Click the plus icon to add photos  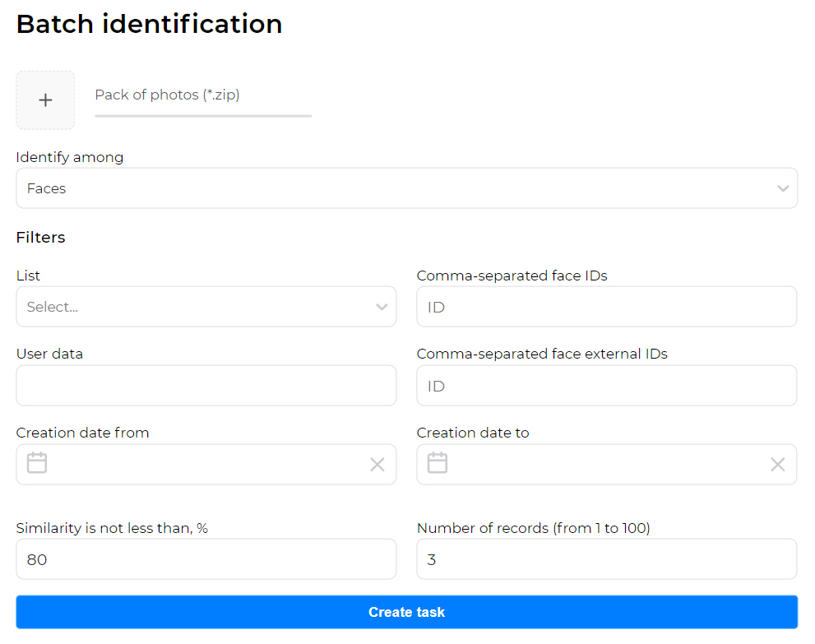coord(45,100)
